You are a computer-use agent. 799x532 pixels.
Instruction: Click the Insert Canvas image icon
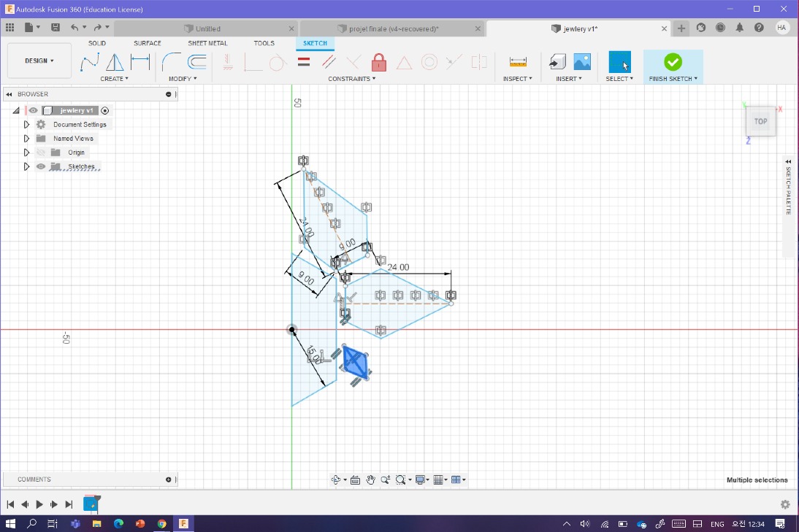pos(582,62)
